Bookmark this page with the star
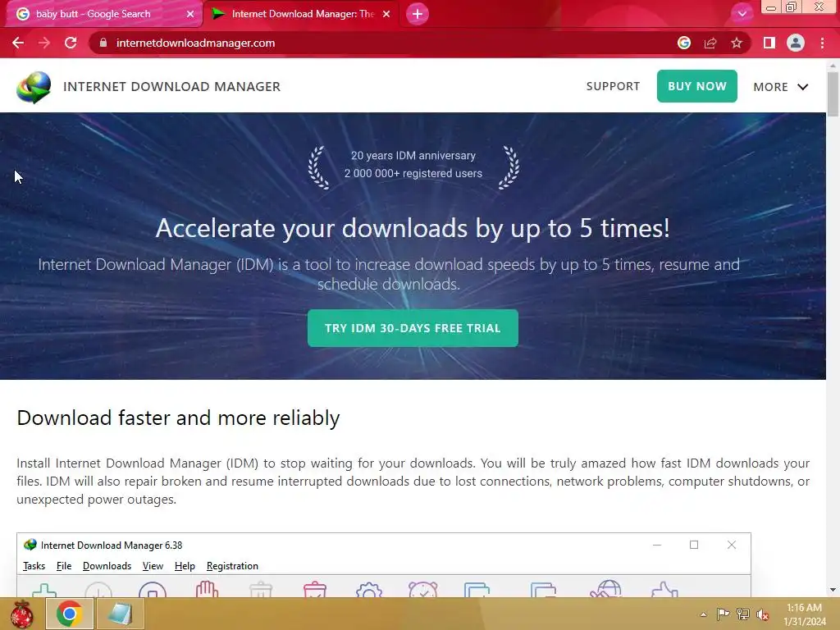The width and height of the screenshot is (840, 630). pyautogui.click(x=737, y=43)
